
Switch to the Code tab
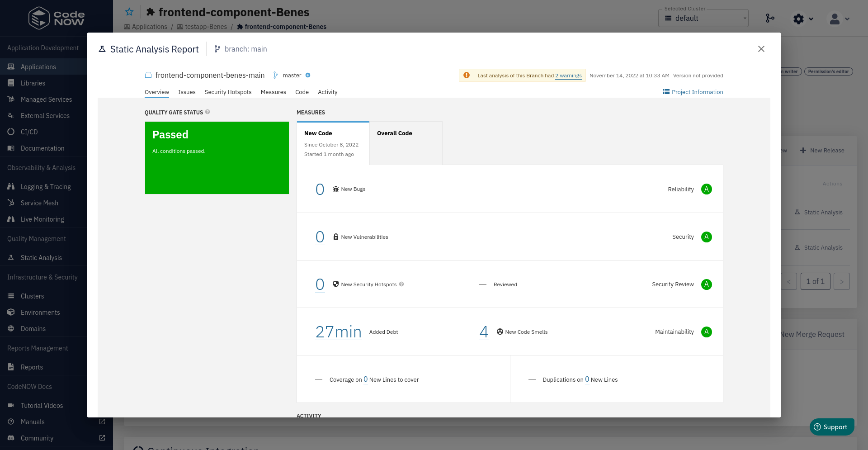(302, 92)
